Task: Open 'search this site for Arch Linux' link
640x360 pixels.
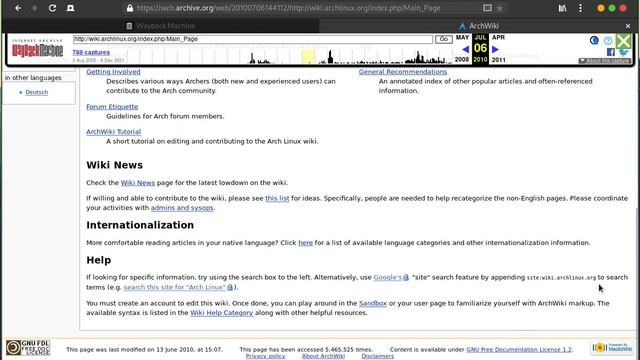Action: point(174,287)
